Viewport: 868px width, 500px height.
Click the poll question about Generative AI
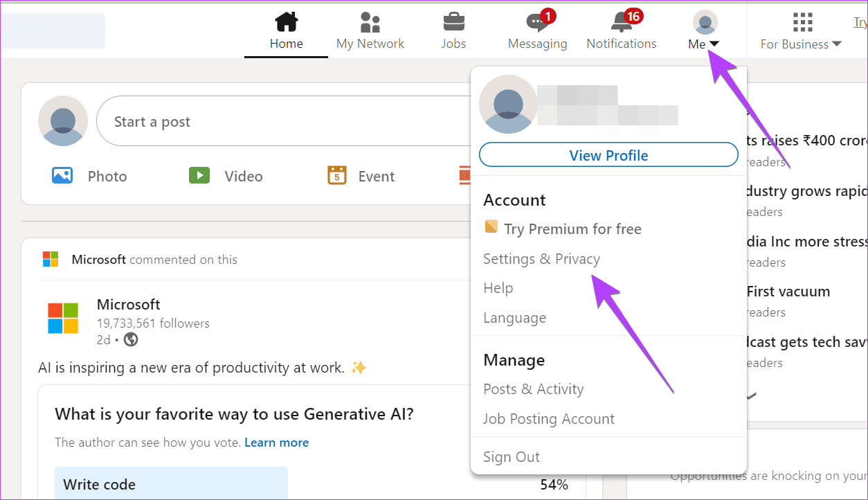(234, 414)
